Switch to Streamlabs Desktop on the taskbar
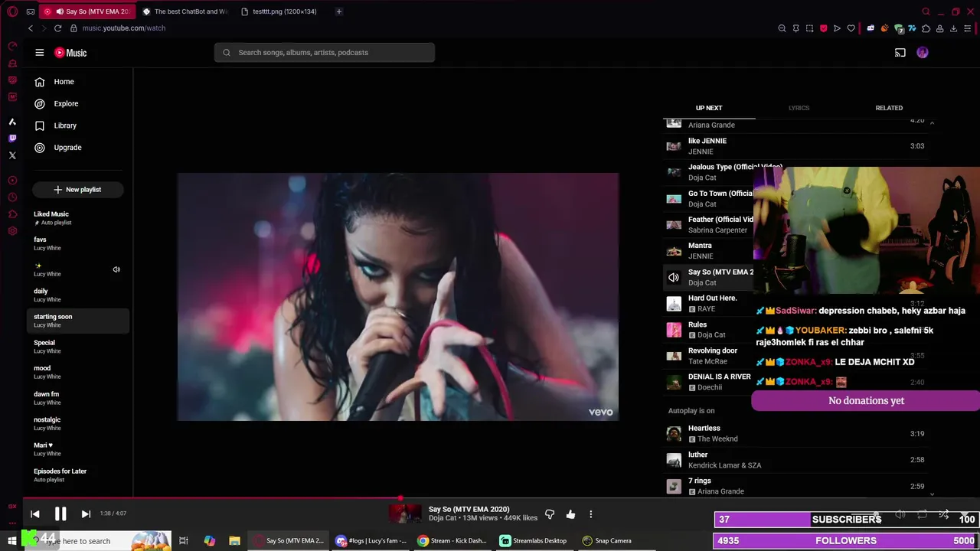Image resolution: width=980 pixels, height=551 pixels. (x=534, y=541)
